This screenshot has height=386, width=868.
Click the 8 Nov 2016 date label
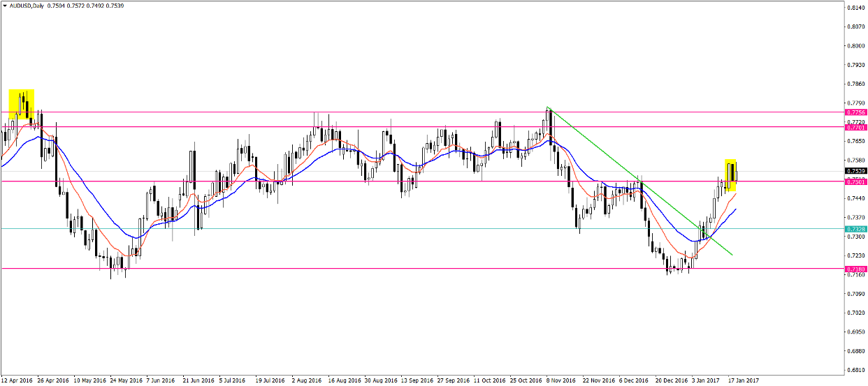point(560,381)
